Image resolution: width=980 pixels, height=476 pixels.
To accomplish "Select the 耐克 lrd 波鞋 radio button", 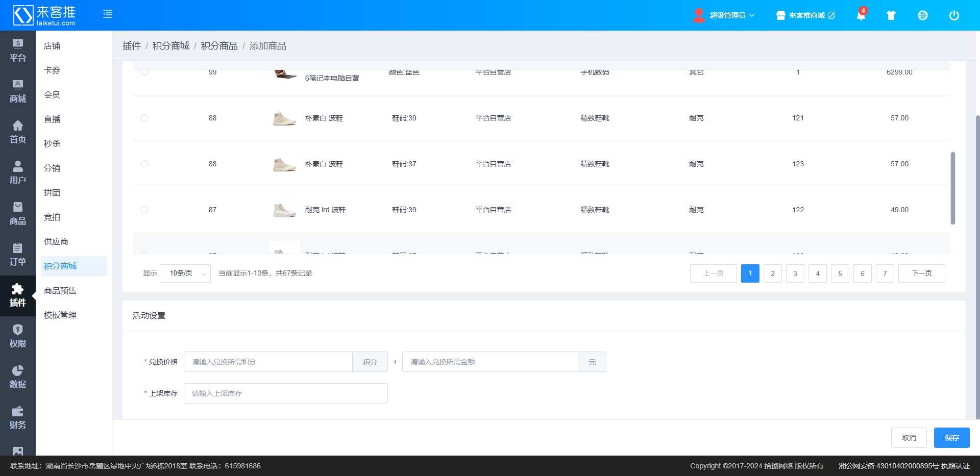I will coord(144,210).
